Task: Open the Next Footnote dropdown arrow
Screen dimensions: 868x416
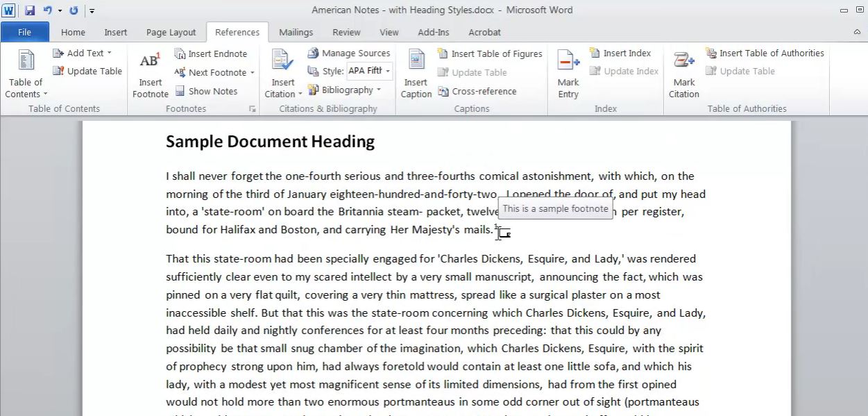Action: 253,72
